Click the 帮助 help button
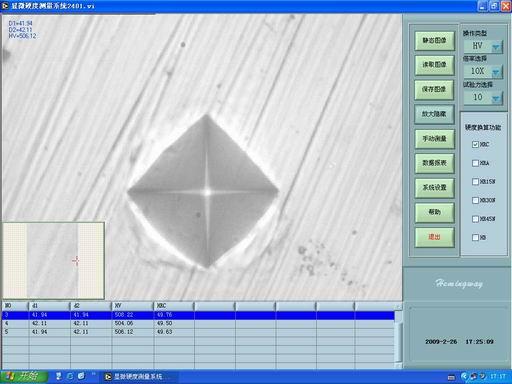 (x=434, y=212)
